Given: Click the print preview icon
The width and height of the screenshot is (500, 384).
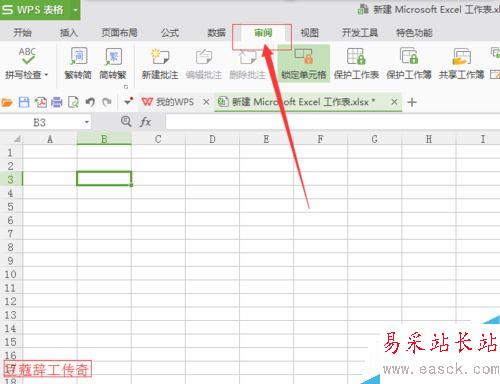Looking at the screenshot, I should click(x=73, y=102).
